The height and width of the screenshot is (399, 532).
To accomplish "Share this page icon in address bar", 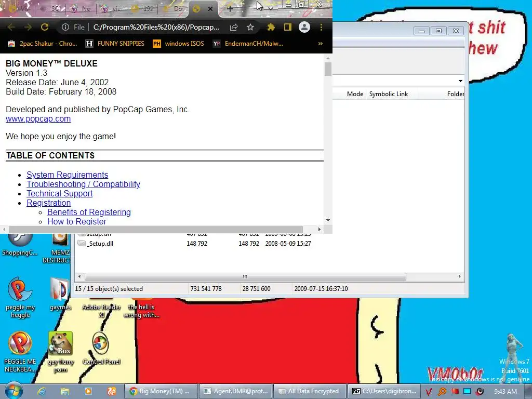I will [233, 27].
